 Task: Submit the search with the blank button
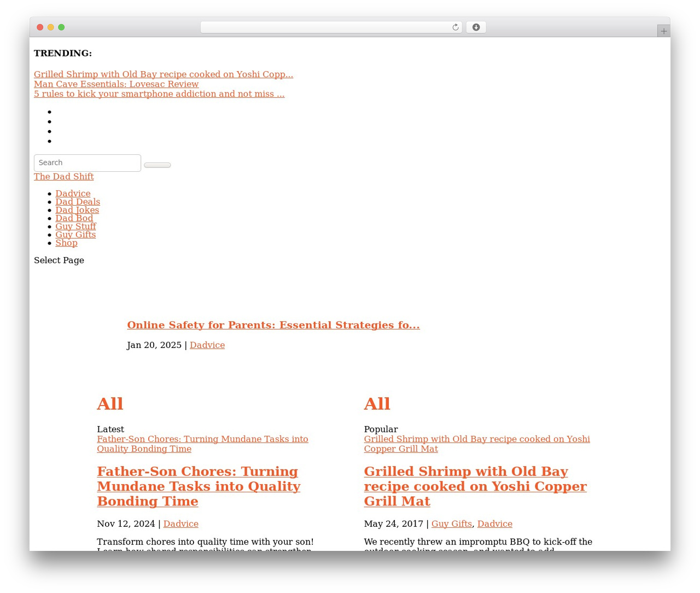click(x=157, y=165)
